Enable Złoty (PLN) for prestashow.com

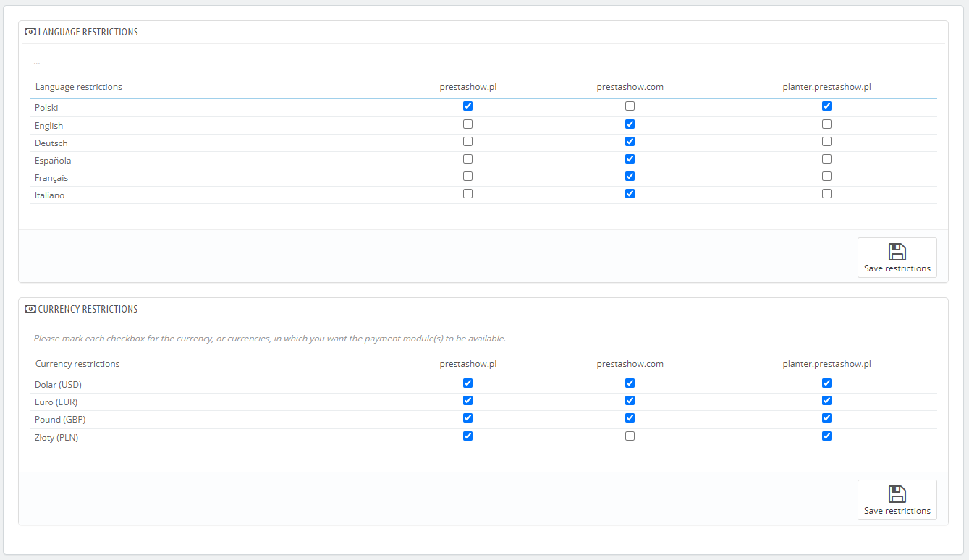coord(630,436)
